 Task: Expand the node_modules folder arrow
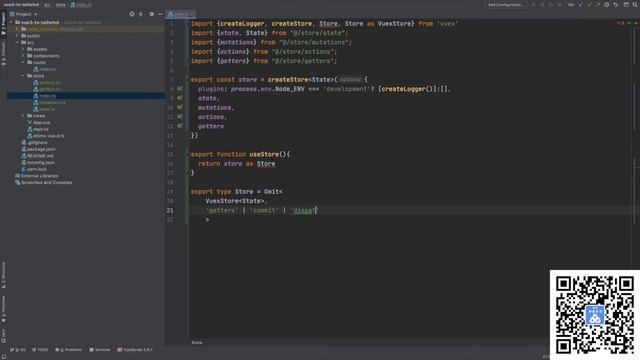(x=17, y=29)
